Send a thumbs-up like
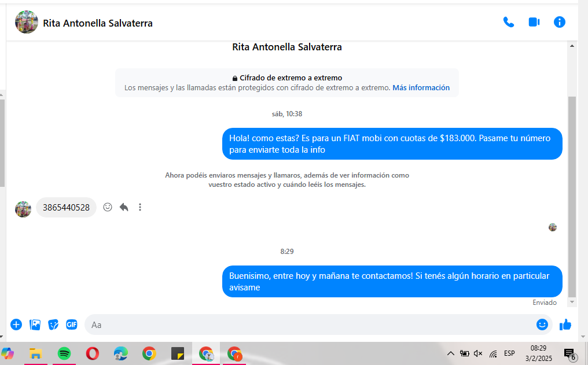The height and width of the screenshot is (365, 588). (565, 325)
